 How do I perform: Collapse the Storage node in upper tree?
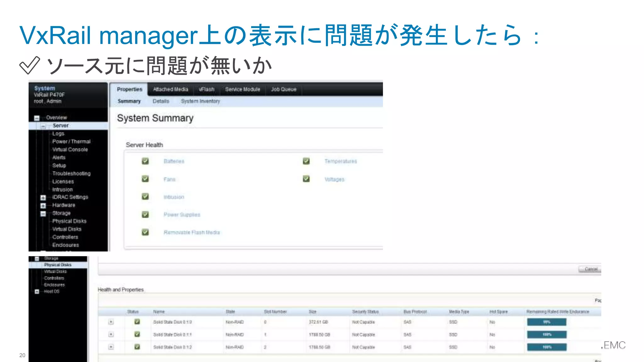(43, 214)
